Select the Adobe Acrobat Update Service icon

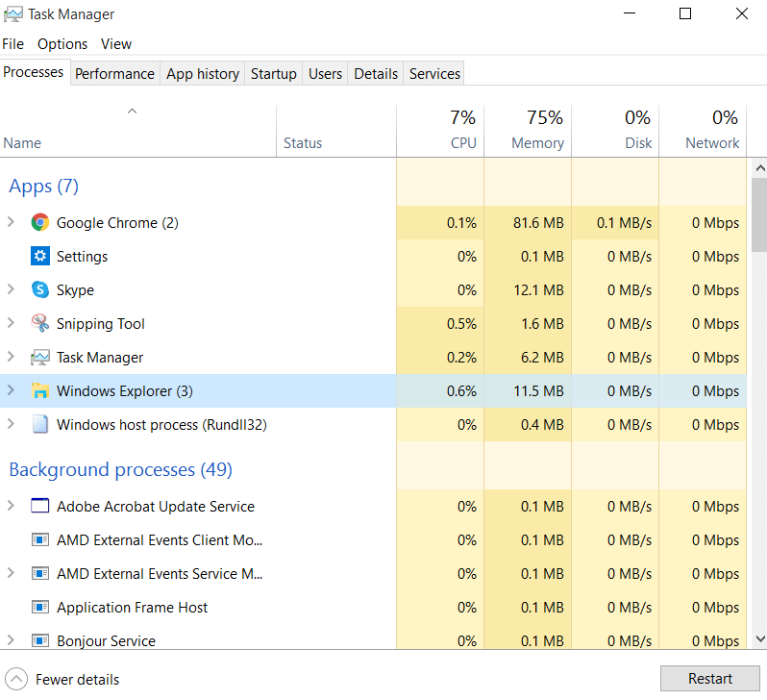point(39,507)
